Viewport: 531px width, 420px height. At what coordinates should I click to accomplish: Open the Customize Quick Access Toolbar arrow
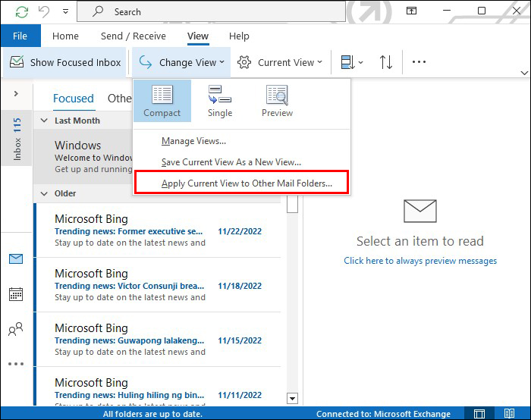pos(65,12)
